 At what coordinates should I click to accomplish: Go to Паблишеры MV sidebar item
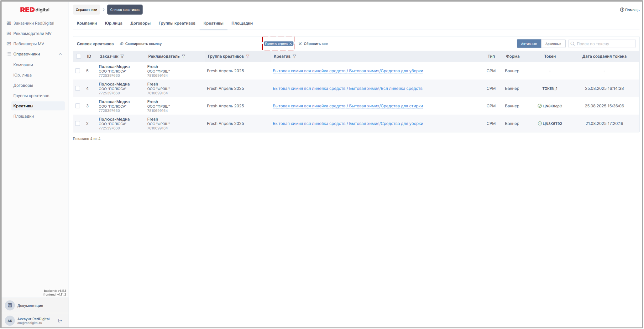tap(29, 44)
